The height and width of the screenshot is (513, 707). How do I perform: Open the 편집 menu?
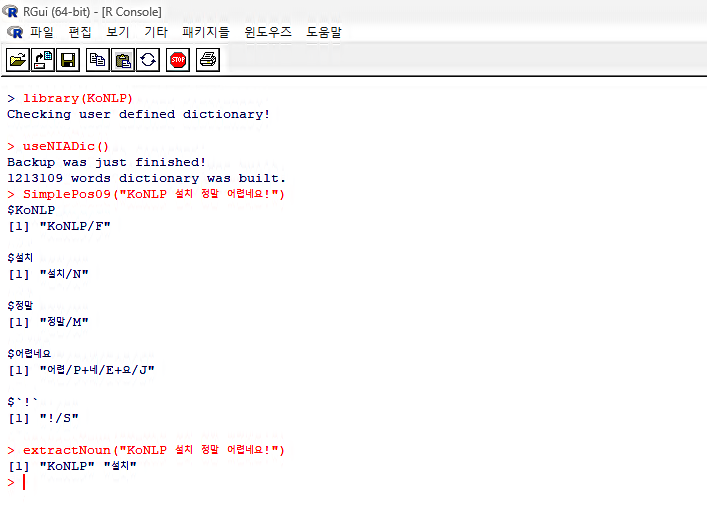click(80, 32)
